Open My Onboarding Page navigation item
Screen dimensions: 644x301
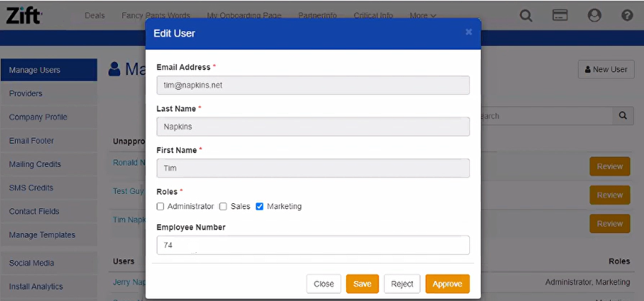pyautogui.click(x=244, y=16)
